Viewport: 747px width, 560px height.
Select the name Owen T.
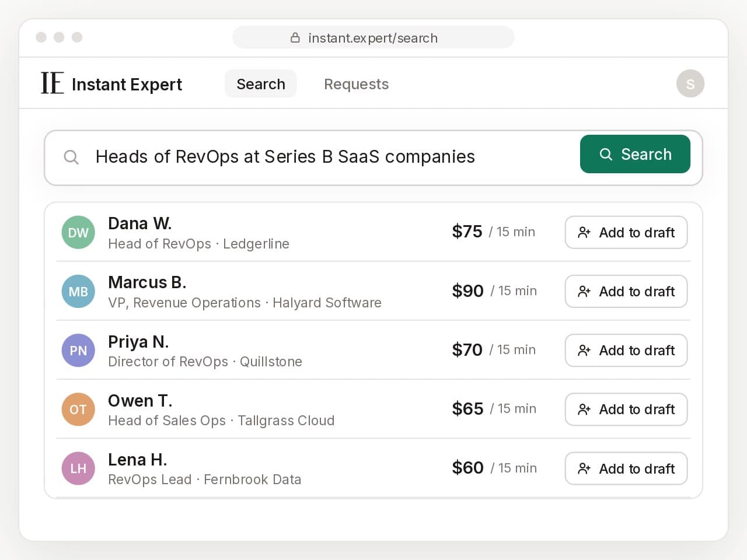(x=140, y=401)
